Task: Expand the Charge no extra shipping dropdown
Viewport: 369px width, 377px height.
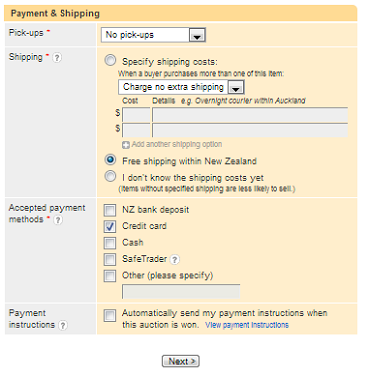Action: click(181, 87)
